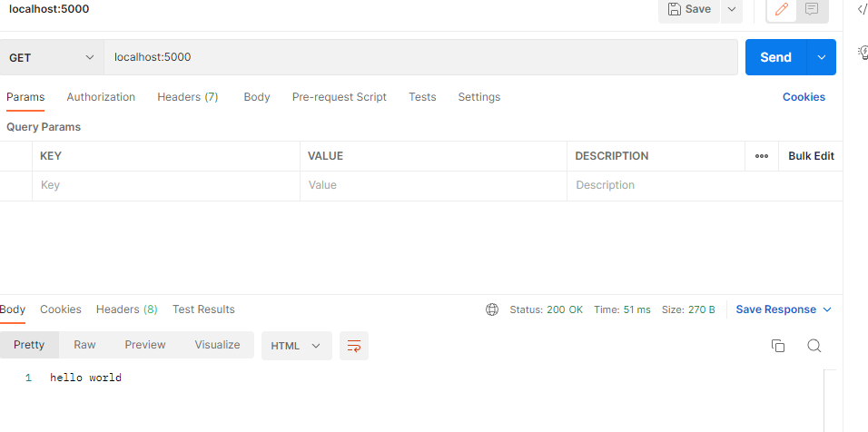
Task: Open the Test Results tab
Action: click(203, 309)
